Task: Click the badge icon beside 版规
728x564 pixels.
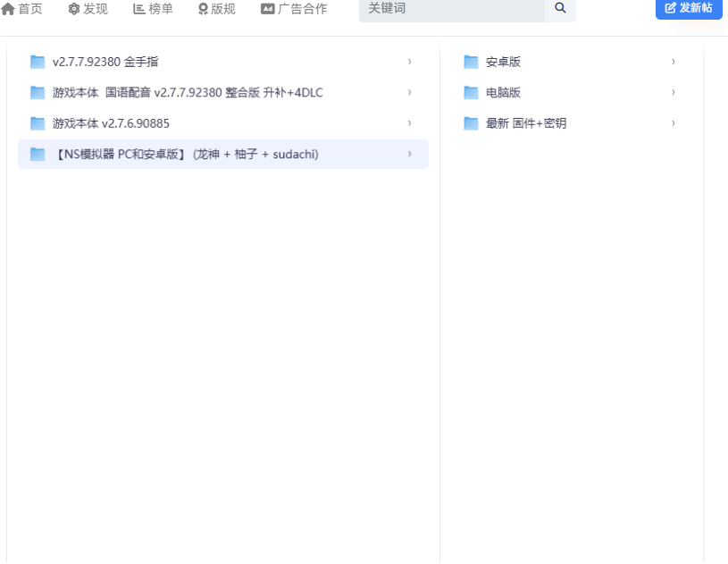Action: point(203,9)
